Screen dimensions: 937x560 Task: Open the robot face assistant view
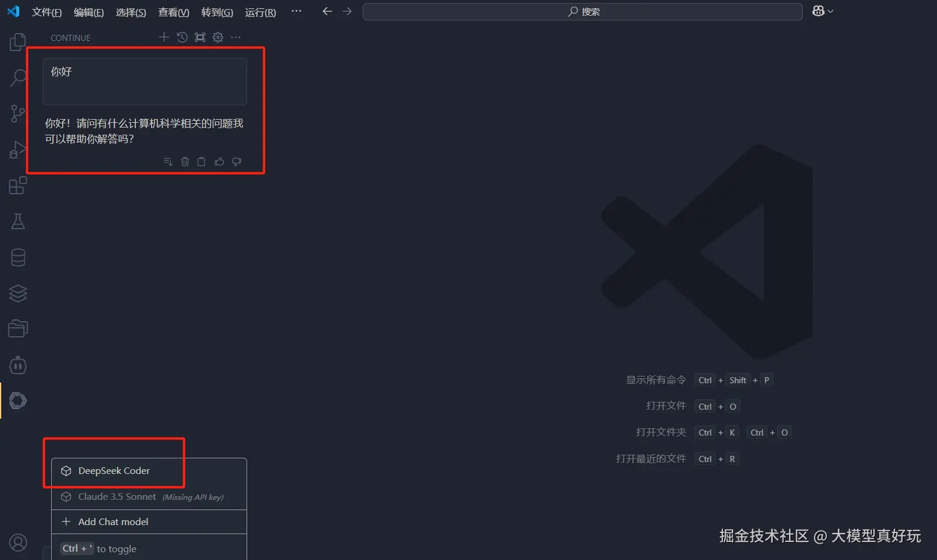point(18,365)
